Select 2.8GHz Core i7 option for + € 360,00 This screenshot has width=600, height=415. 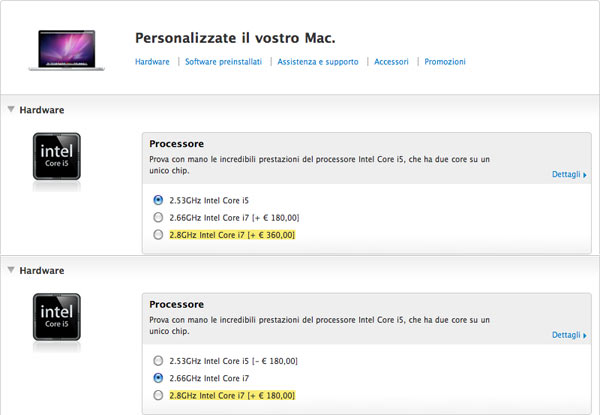coord(157,235)
